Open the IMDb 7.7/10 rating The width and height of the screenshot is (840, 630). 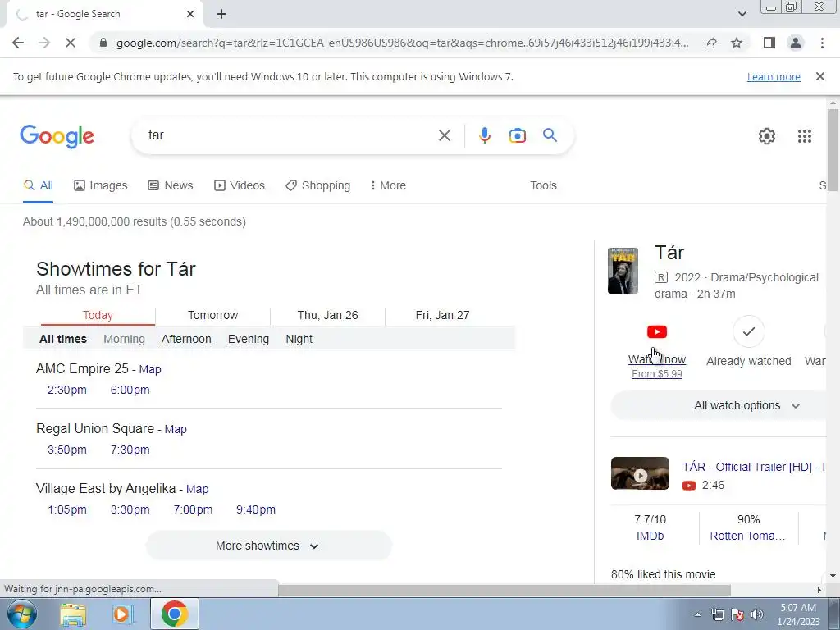(650, 527)
